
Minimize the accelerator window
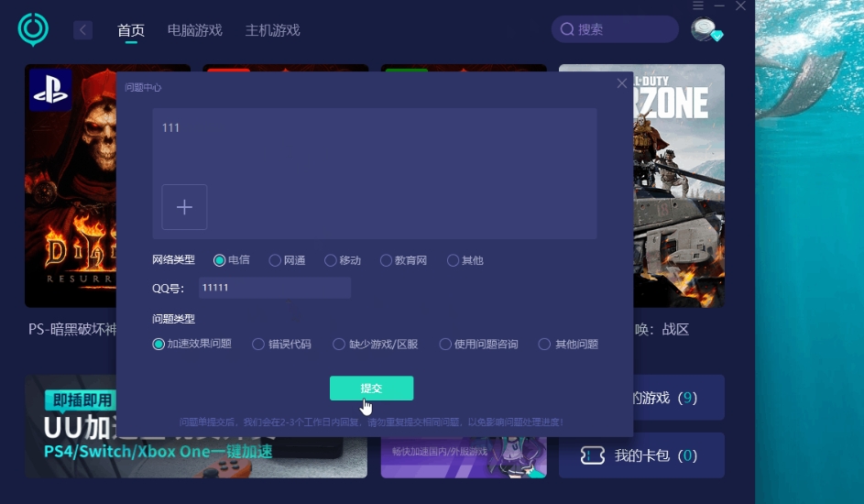pos(719,5)
